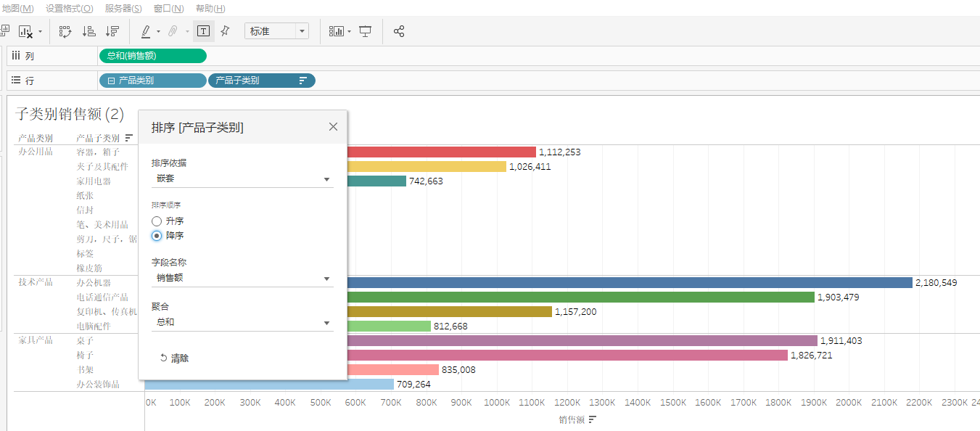Toggle the Show Mark Labels icon
The width and height of the screenshot is (980, 431).
pyautogui.click(x=205, y=31)
